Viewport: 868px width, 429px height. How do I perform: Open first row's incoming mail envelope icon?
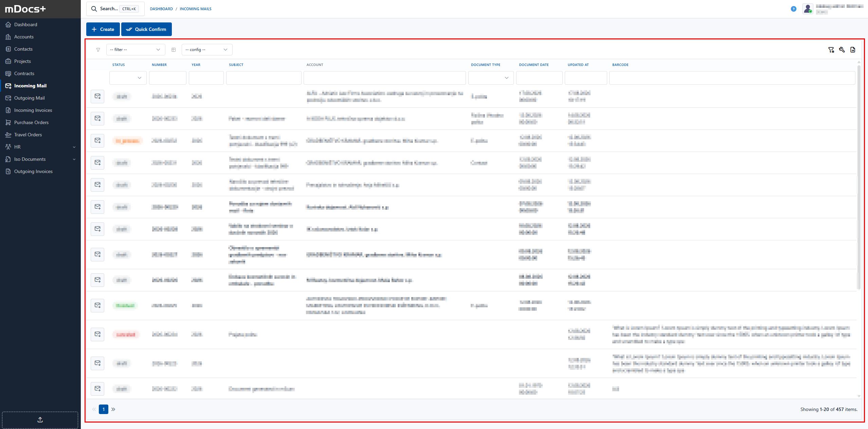[97, 97]
